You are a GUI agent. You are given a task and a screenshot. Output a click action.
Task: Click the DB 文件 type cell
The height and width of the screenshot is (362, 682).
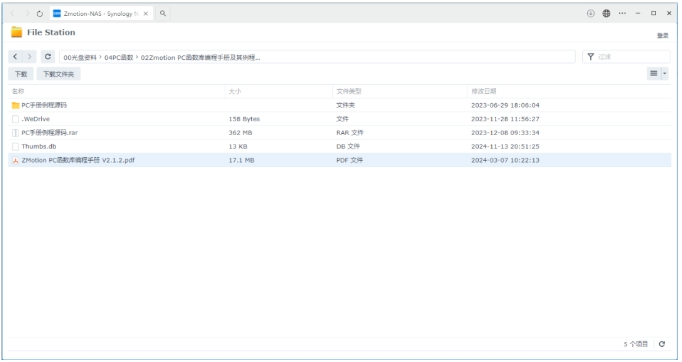click(x=348, y=147)
